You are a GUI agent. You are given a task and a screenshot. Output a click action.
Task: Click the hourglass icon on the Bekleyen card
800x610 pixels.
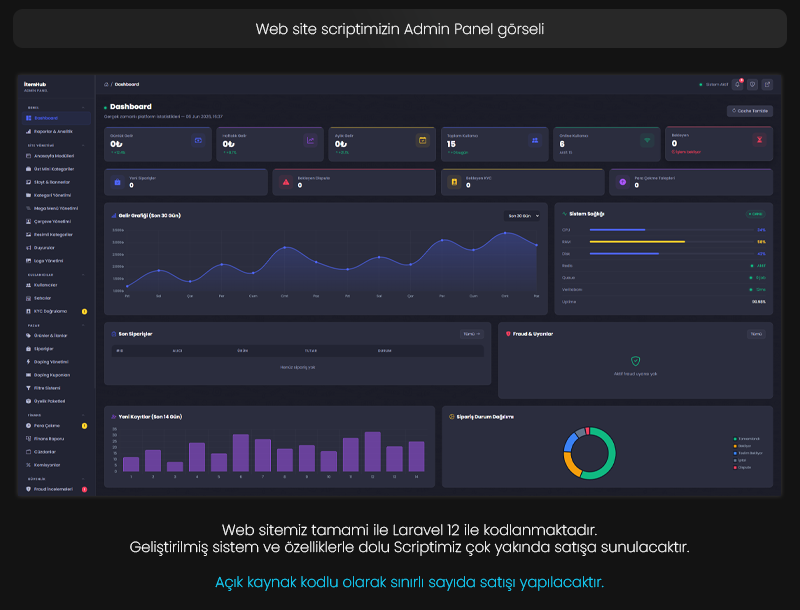click(759, 140)
